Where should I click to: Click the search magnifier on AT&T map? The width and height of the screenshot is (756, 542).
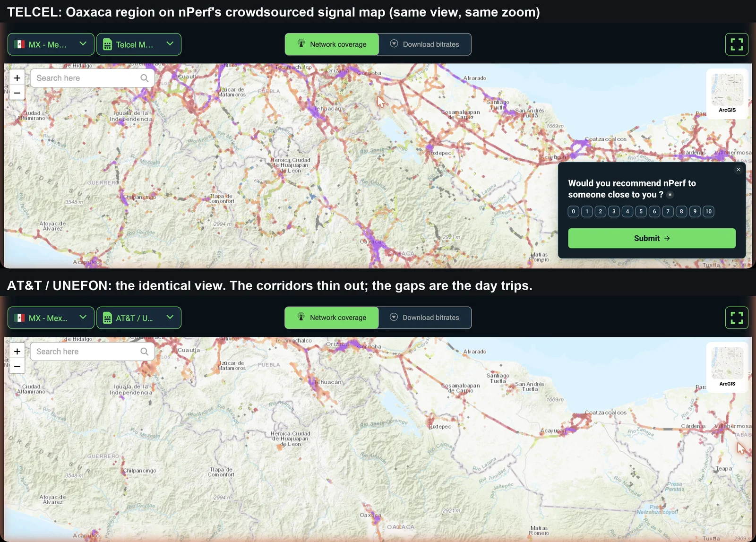pyautogui.click(x=145, y=352)
